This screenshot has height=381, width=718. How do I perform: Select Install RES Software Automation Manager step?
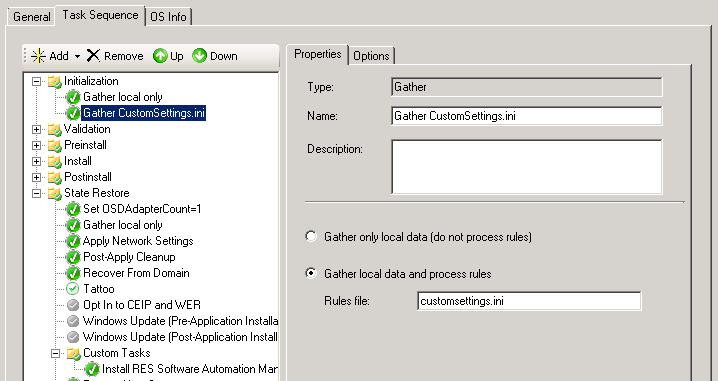(x=190, y=370)
